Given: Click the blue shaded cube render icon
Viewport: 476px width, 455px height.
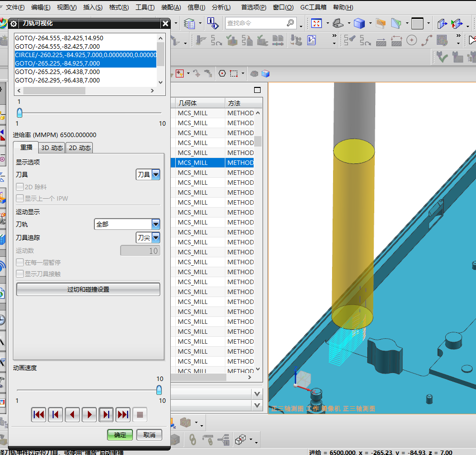Looking at the screenshot, I should (359, 23).
